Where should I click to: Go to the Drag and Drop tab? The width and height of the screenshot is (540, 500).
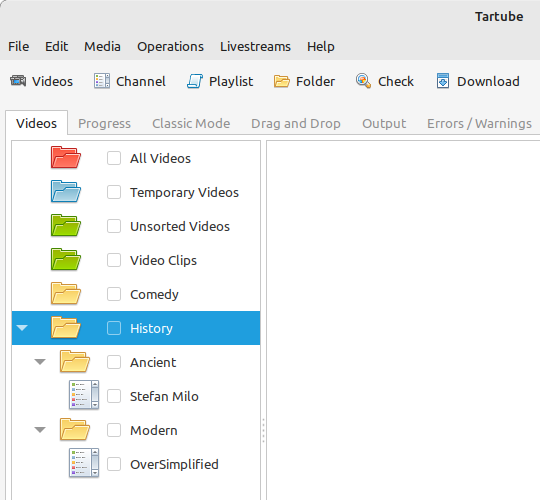[x=296, y=123]
